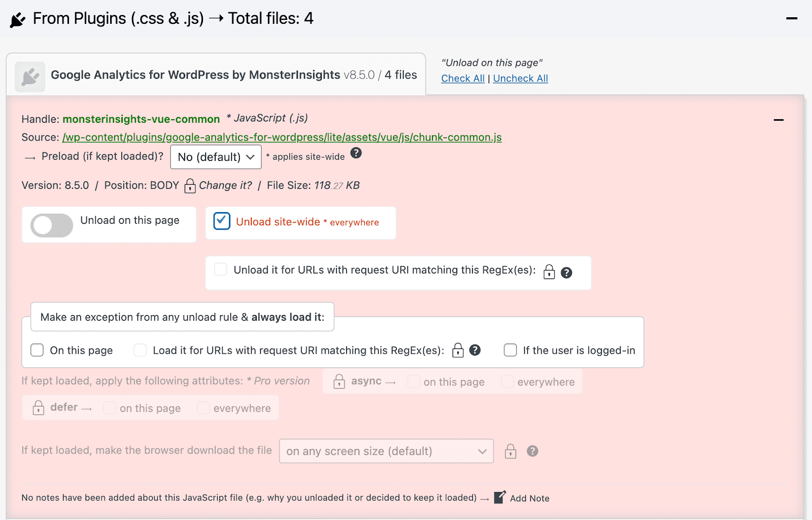The width and height of the screenshot is (812, 520).
Task: Click the plug icon beside From Plugins heading
Action: (18, 20)
